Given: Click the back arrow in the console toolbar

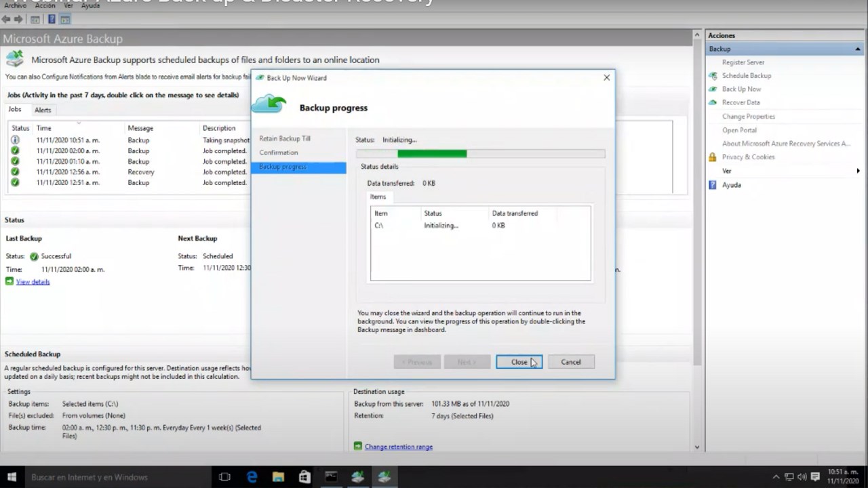Looking at the screenshot, I should click(7, 19).
